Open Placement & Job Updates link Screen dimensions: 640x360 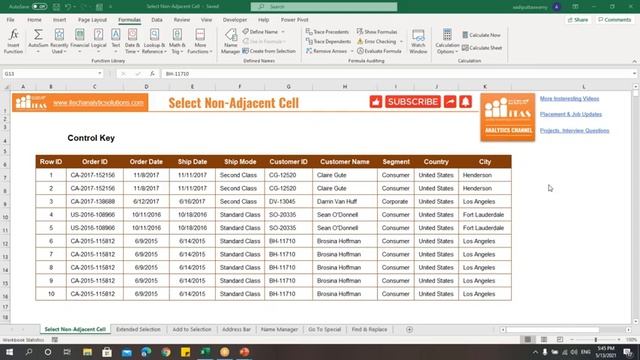coord(571,114)
